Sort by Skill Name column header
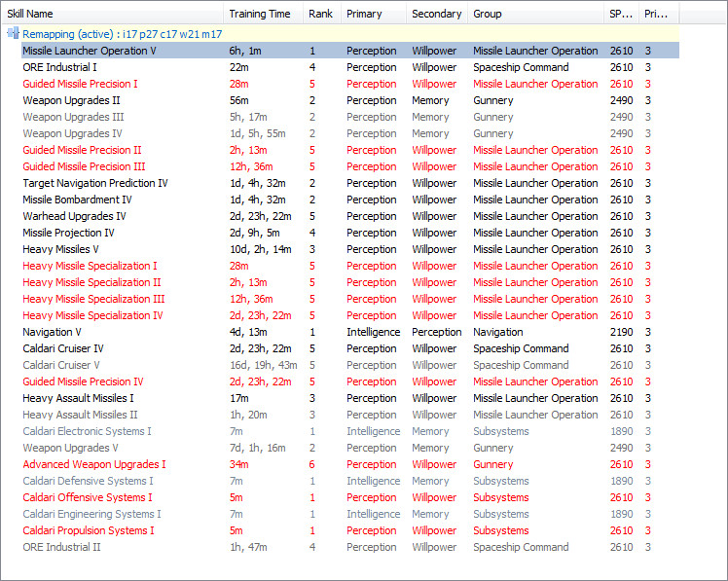 pos(112,14)
